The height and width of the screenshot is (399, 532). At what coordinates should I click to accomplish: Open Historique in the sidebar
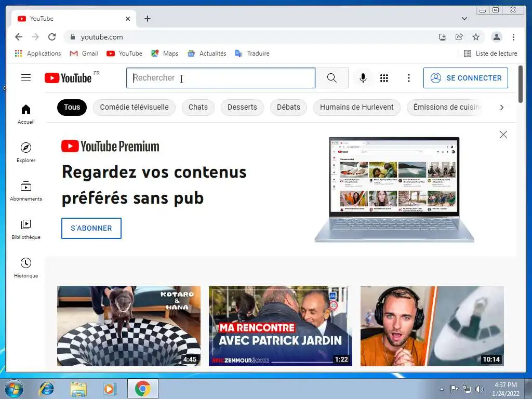(26, 268)
